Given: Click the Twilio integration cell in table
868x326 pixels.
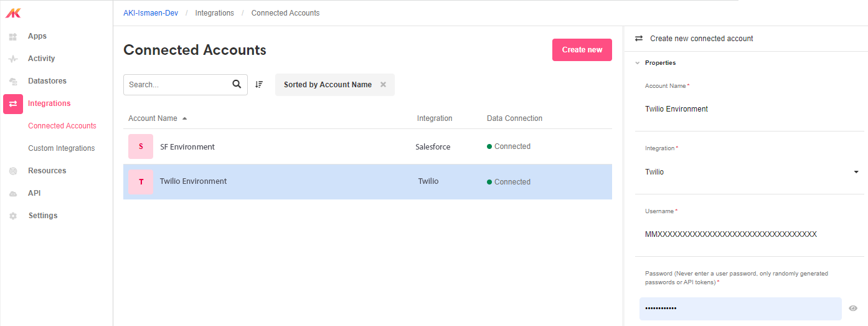Looking at the screenshot, I should 428,181.
